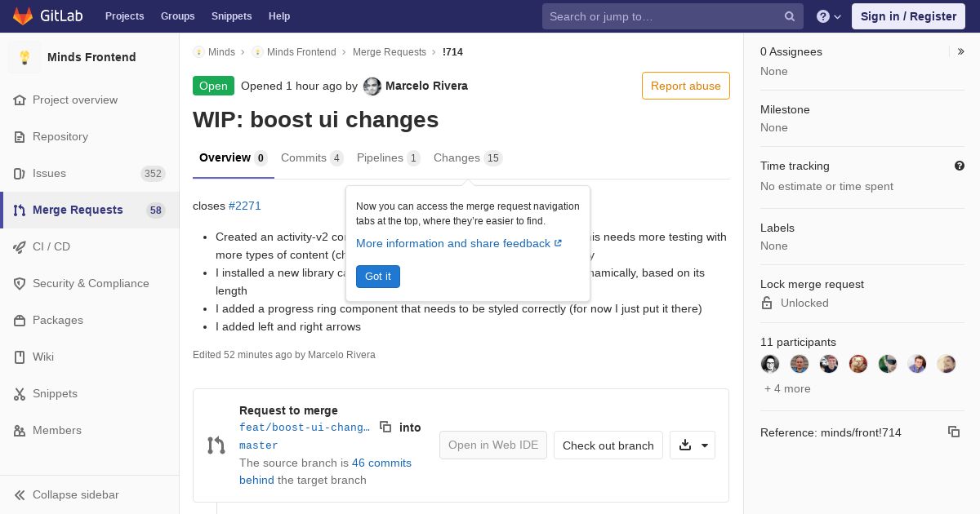Click the GitLab fox logo
Screen dimensions: 980x514
pyautogui.click(x=23, y=16)
